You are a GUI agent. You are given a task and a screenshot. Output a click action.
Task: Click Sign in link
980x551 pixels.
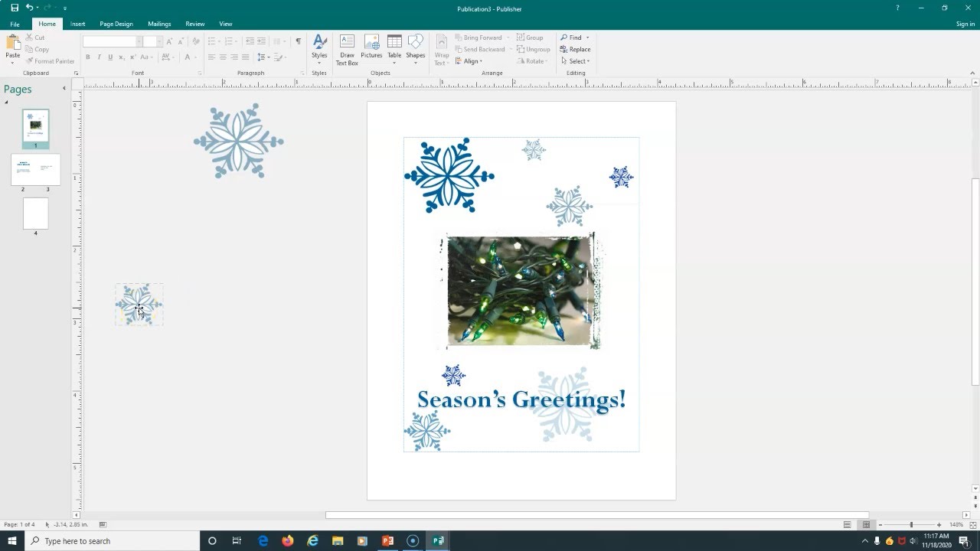pos(965,24)
